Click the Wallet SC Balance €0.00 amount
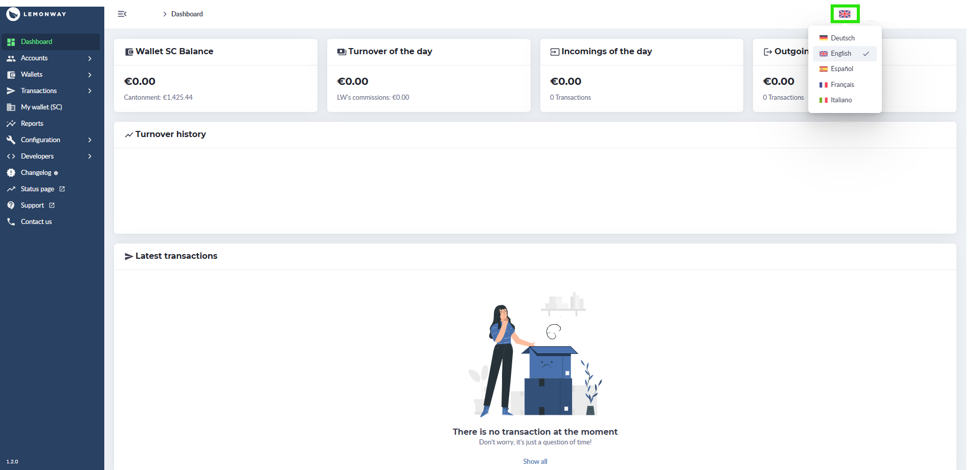The image size is (980, 470). click(x=140, y=81)
